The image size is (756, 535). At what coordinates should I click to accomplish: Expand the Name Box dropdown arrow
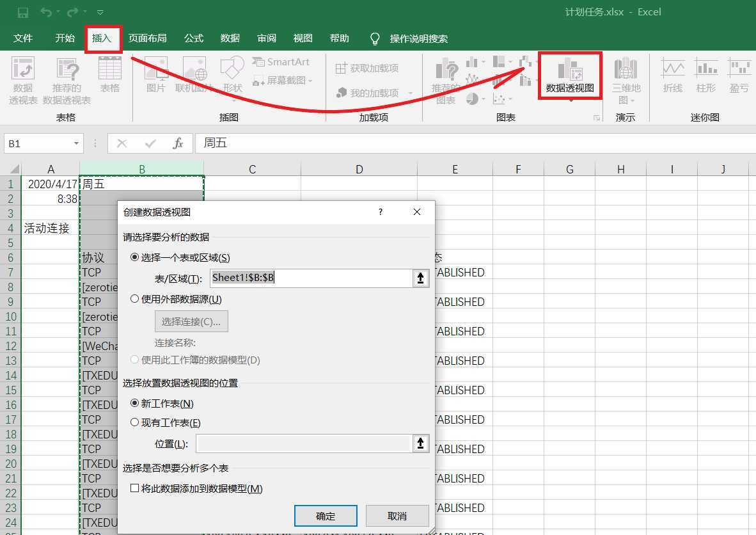click(77, 143)
